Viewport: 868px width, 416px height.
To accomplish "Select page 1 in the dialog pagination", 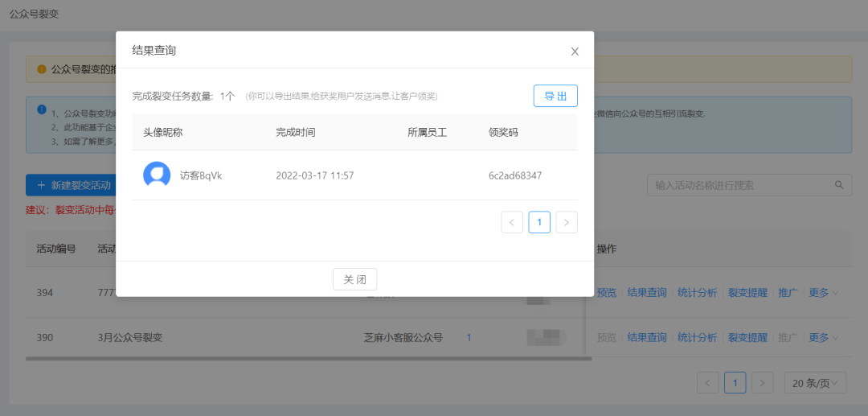I will [x=539, y=222].
